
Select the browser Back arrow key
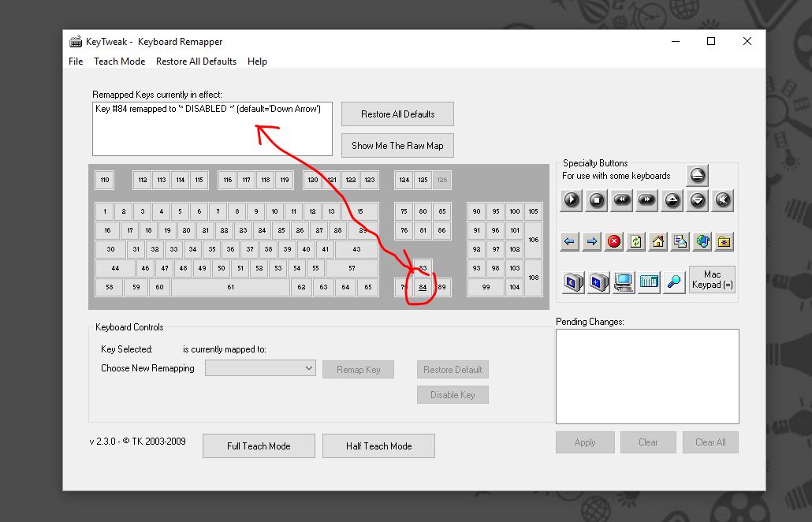point(569,241)
